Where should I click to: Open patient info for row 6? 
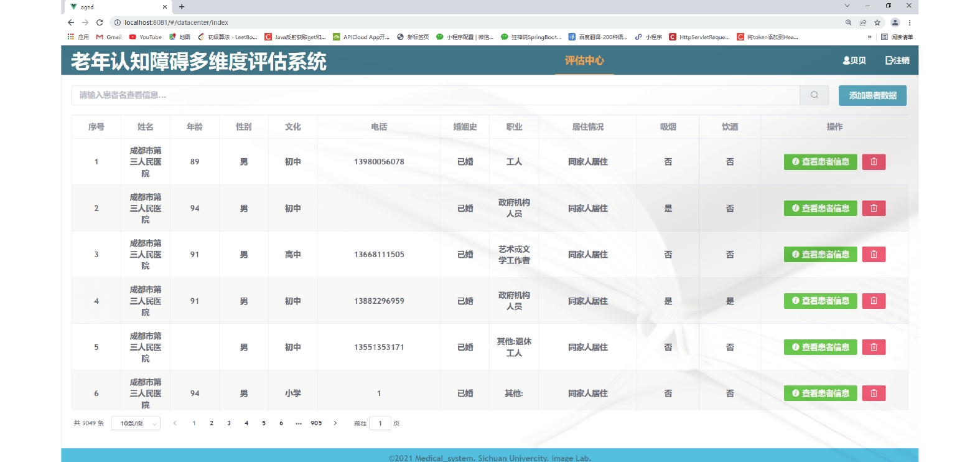tap(821, 393)
